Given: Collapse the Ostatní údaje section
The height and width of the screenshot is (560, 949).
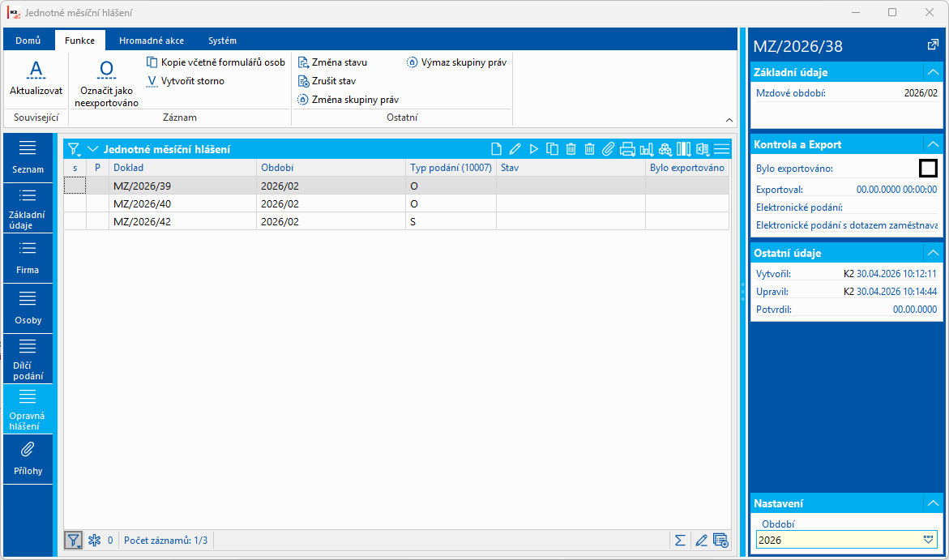Looking at the screenshot, I should coord(933,253).
